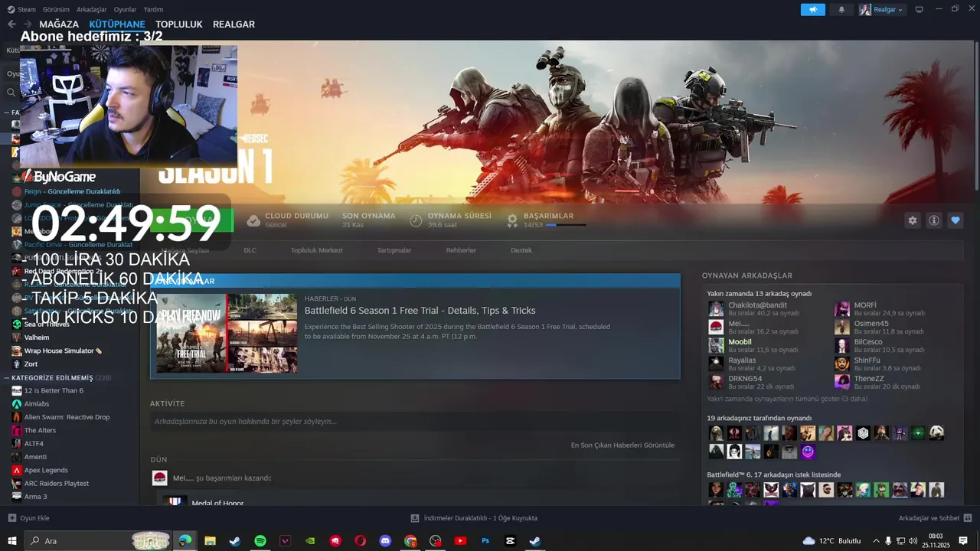Select The Alters in library
The height and width of the screenshot is (551, 980).
[x=40, y=430]
